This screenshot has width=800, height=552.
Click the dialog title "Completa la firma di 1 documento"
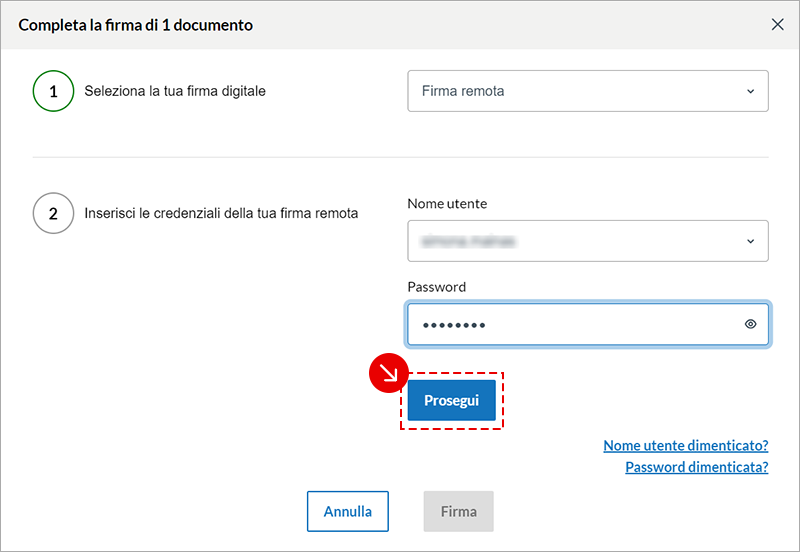pyautogui.click(x=136, y=25)
